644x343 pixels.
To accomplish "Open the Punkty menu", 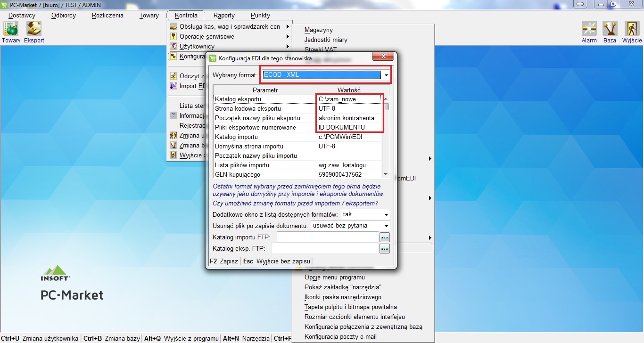I will click(x=260, y=15).
